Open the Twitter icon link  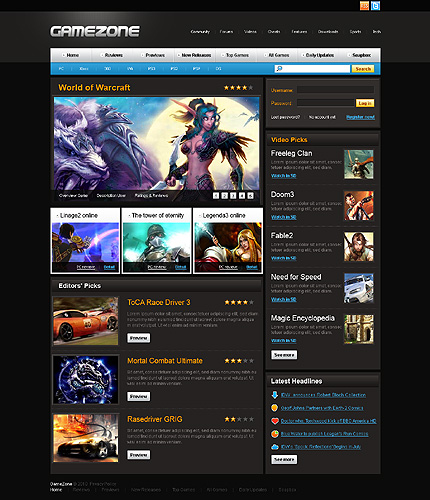pos(375,6)
